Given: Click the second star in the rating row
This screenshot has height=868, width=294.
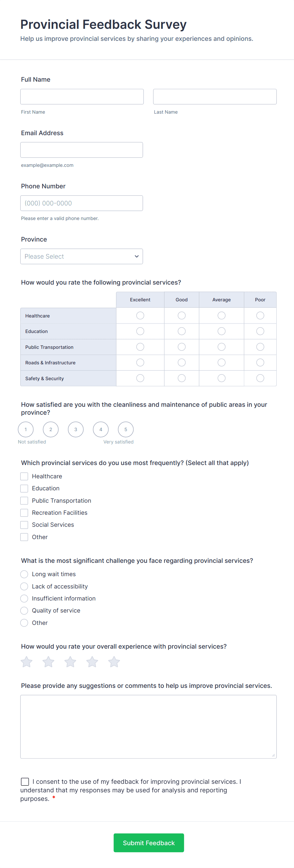Looking at the screenshot, I should click(48, 661).
